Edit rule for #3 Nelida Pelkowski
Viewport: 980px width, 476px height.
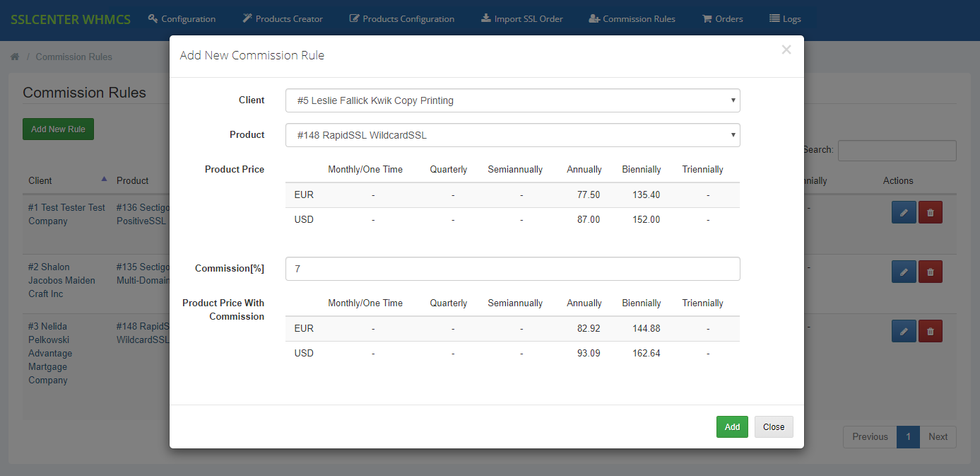[x=904, y=331]
